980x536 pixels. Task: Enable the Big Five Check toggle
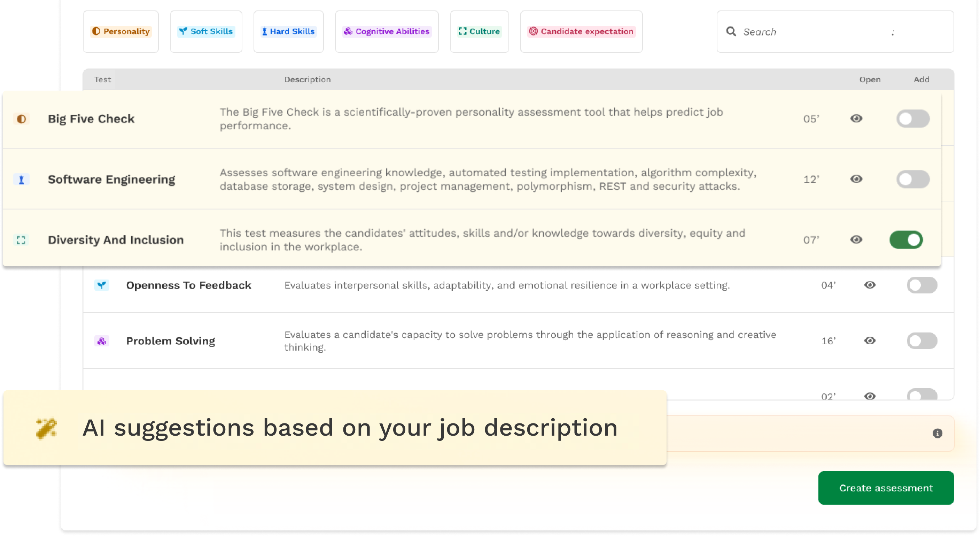point(913,119)
